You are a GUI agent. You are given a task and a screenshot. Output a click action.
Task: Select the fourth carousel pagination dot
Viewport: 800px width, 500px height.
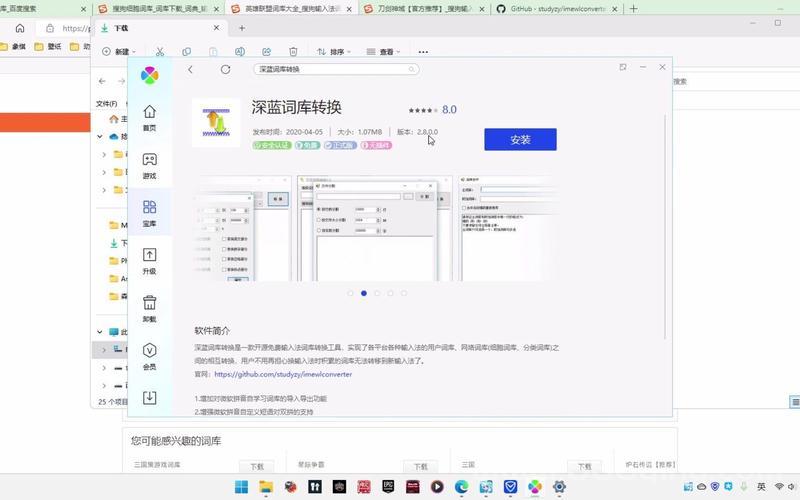(390, 293)
